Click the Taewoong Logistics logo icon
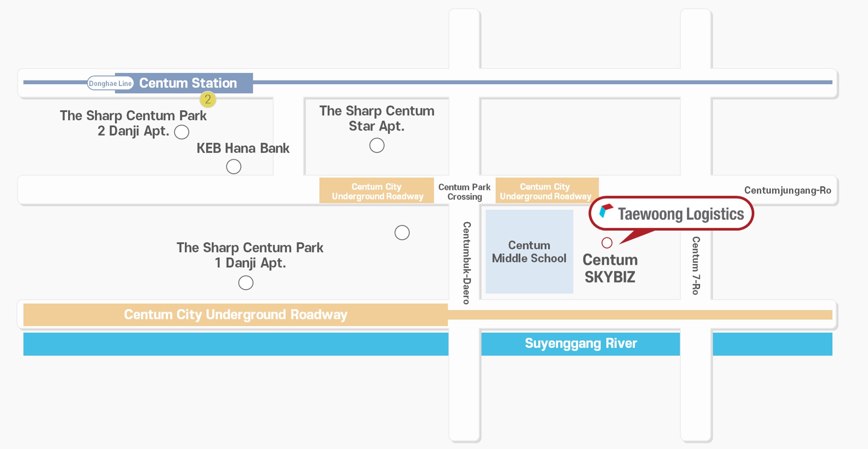This screenshot has width=868, height=449. (606, 211)
